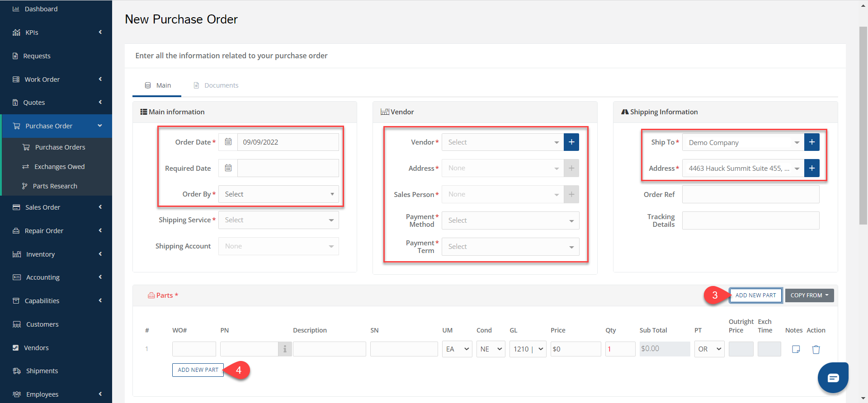Click the WO# field in part row

pos(194,349)
